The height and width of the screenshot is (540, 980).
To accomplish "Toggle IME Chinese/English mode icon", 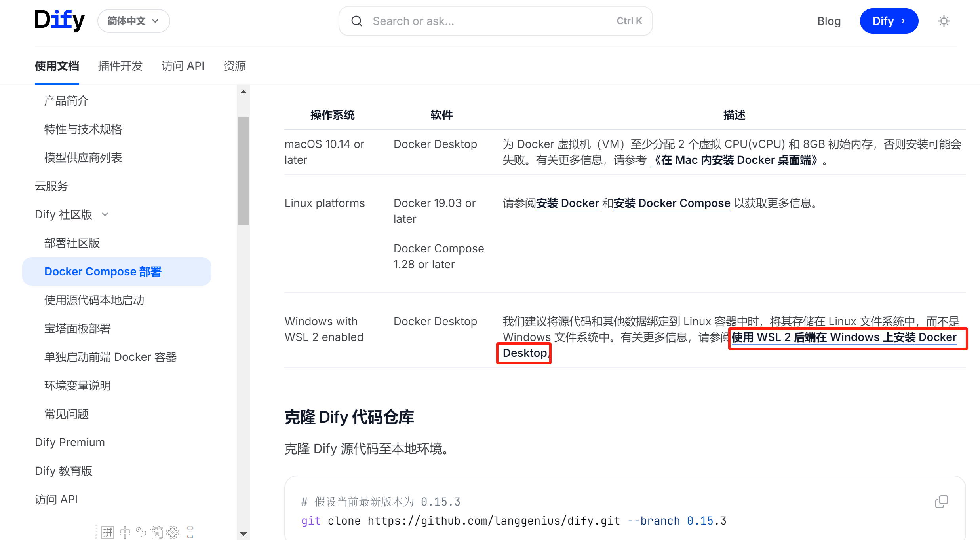I will pyautogui.click(x=125, y=532).
